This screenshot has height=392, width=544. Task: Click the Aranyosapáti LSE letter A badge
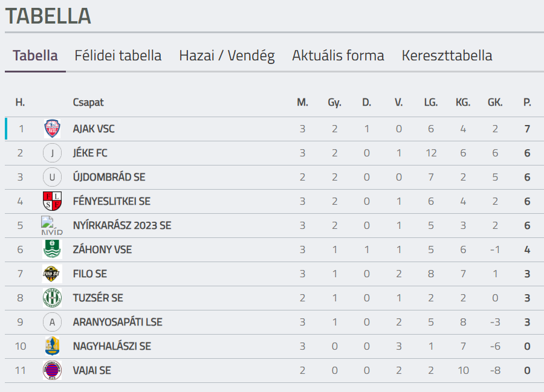click(x=52, y=322)
